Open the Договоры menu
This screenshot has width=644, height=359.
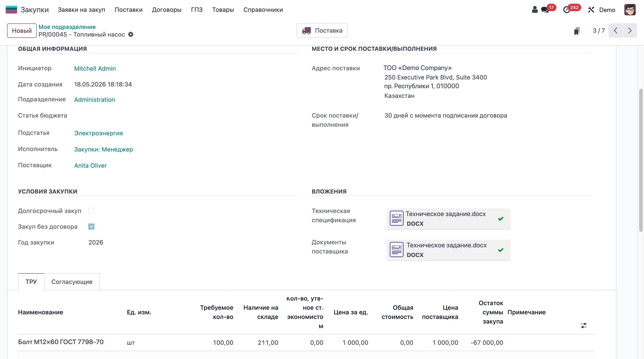click(167, 10)
